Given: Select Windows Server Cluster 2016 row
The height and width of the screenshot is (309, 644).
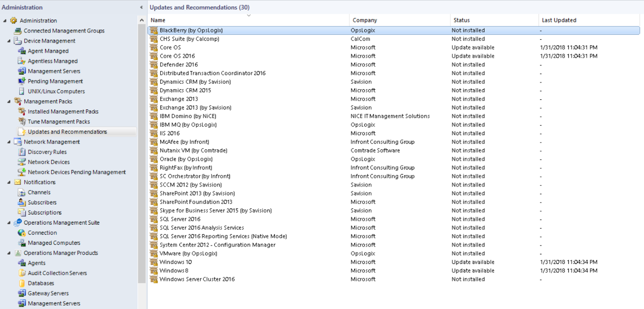Looking at the screenshot, I should click(394, 279).
